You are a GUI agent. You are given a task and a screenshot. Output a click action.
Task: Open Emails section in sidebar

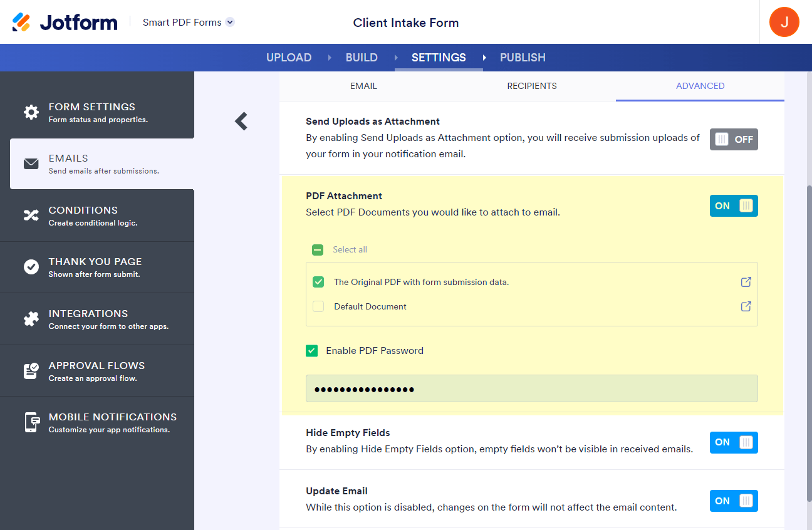(x=102, y=164)
